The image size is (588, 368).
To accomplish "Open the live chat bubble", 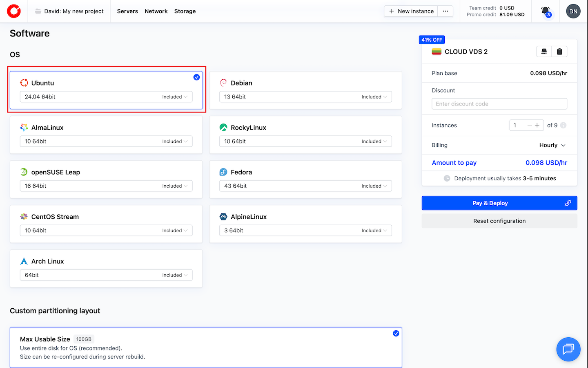I will coord(568,349).
